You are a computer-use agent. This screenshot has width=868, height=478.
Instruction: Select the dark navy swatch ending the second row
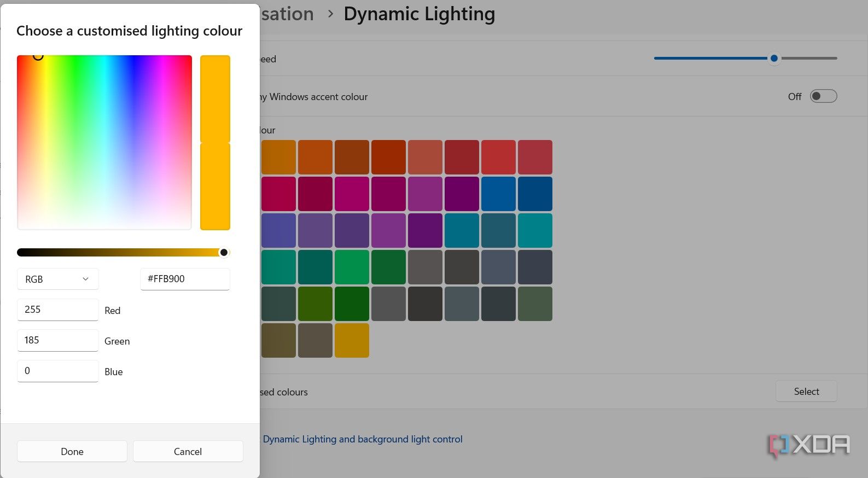pos(535,194)
